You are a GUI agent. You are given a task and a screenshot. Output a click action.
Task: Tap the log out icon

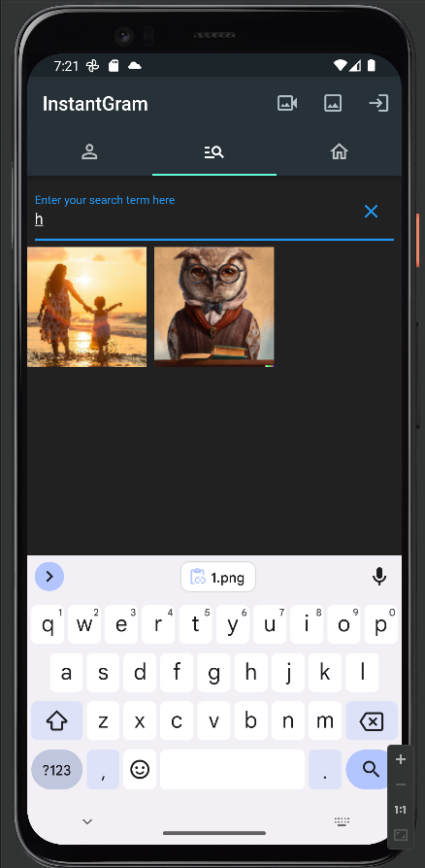point(378,104)
